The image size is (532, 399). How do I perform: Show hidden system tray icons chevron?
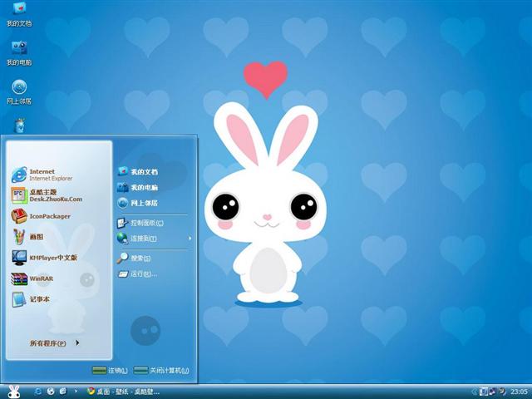pyautogui.click(x=474, y=391)
